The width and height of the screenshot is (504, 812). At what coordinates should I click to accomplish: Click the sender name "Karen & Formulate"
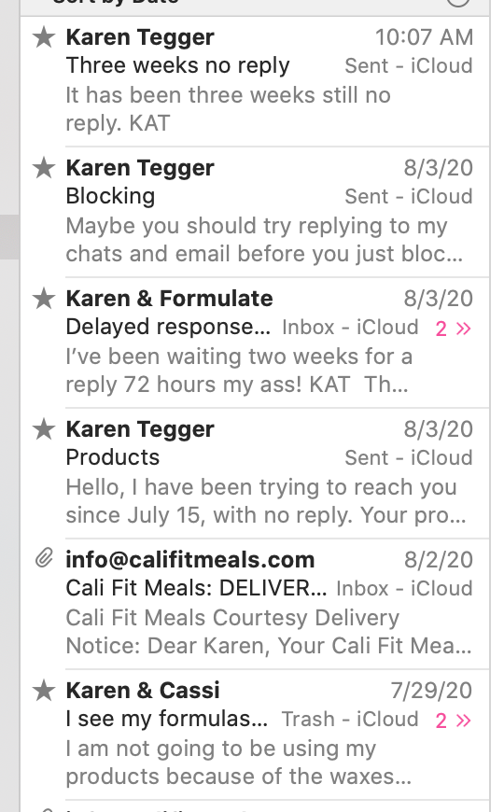click(x=169, y=299)
